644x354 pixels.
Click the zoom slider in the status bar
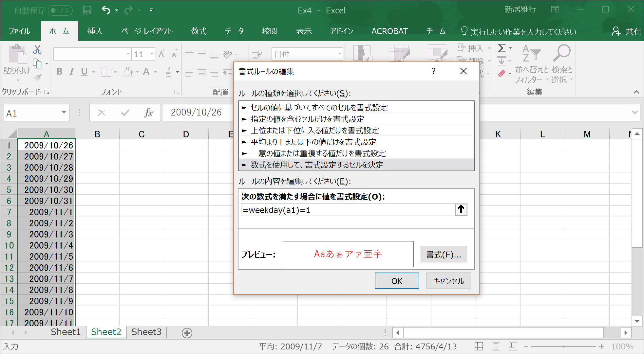click(563, 346)
